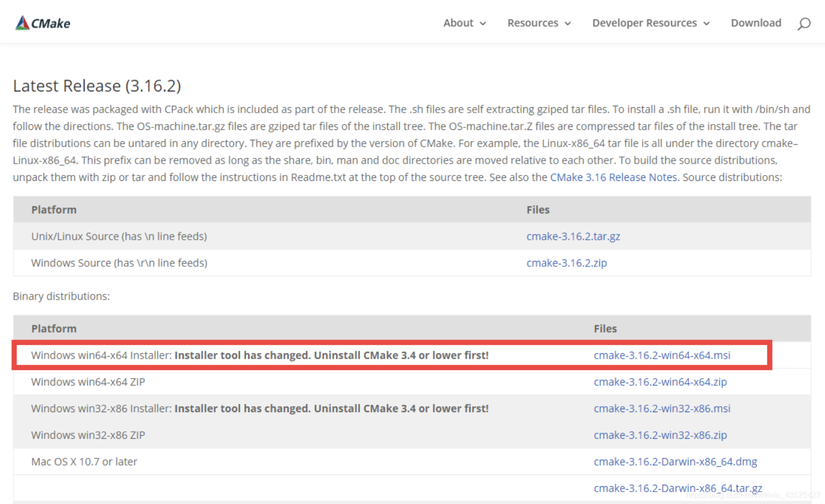Go to the Download page

[x=756, y=23]
